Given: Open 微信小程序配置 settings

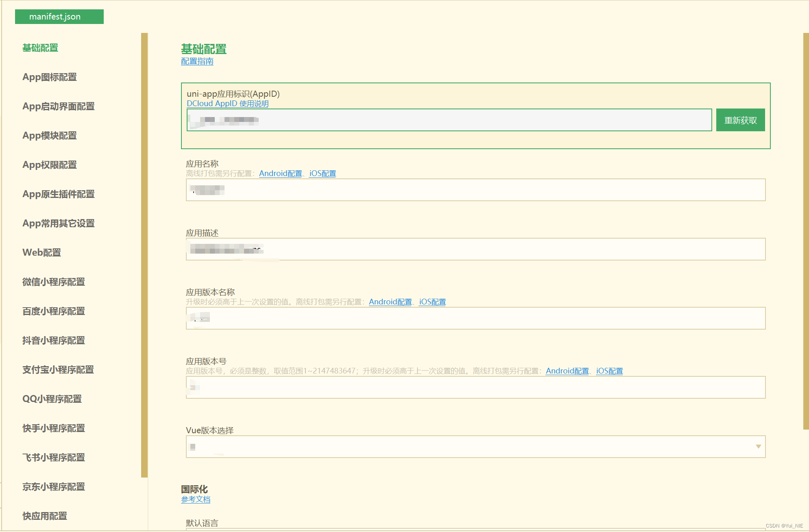Looking at the screenshot, I should tap(54, 282).
